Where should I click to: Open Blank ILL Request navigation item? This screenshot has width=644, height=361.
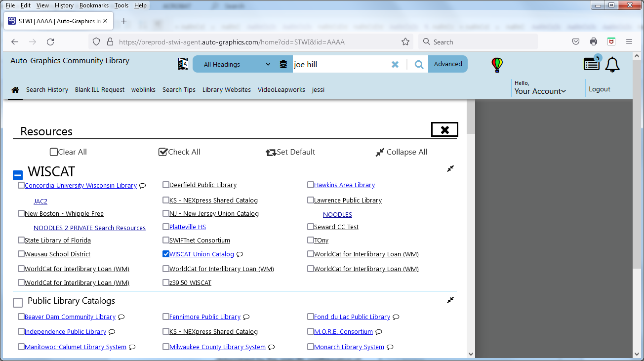click(100, 89)
